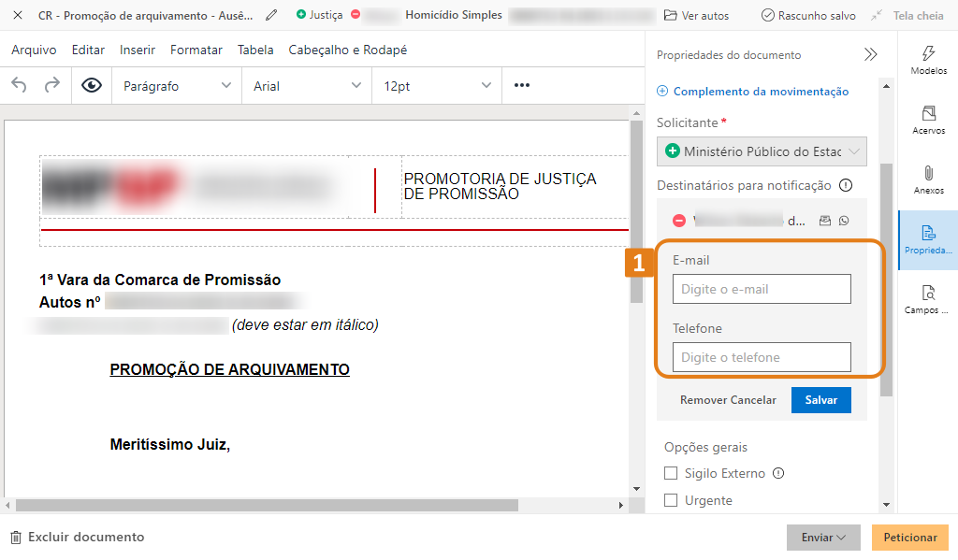Click the envelope icon on the recipient row
The image size is (958, 560).
click(x=824, y=220)
